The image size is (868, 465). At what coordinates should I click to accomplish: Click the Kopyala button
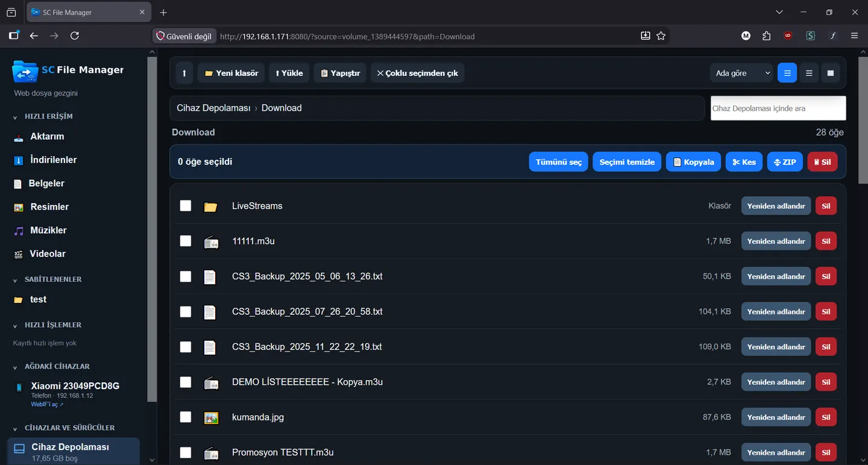tap(693, 162)
